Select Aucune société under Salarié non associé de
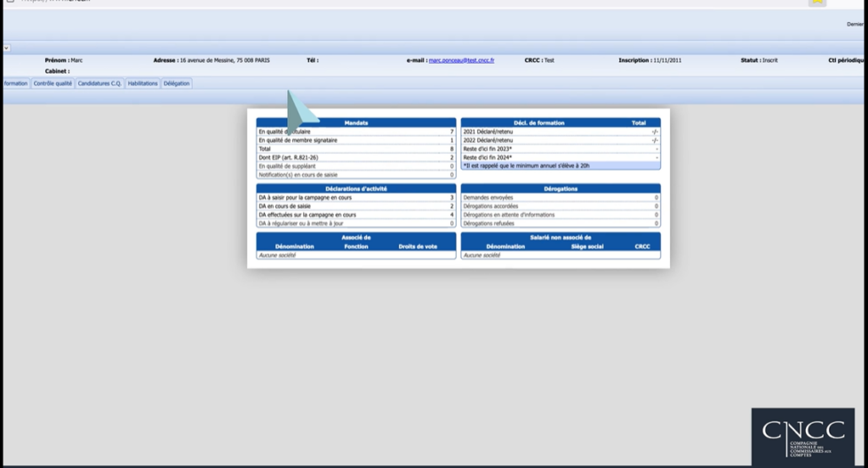 (x=561, y=256)
